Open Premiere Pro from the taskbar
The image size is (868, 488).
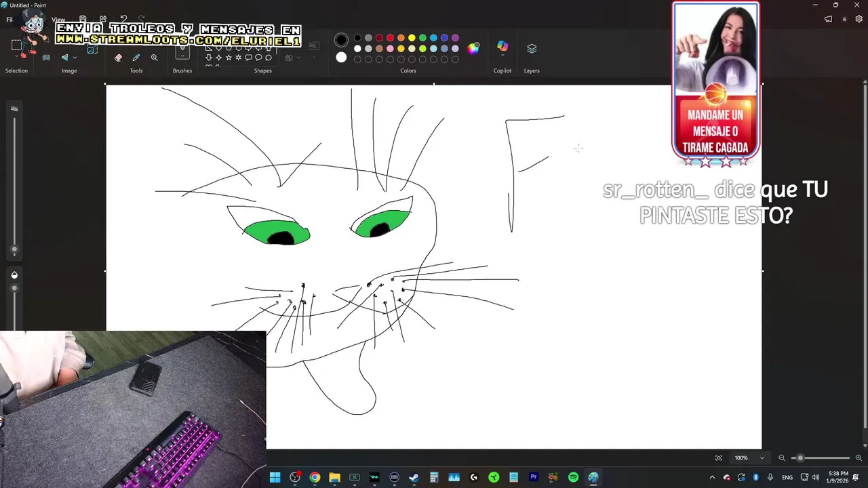[533, 477]
